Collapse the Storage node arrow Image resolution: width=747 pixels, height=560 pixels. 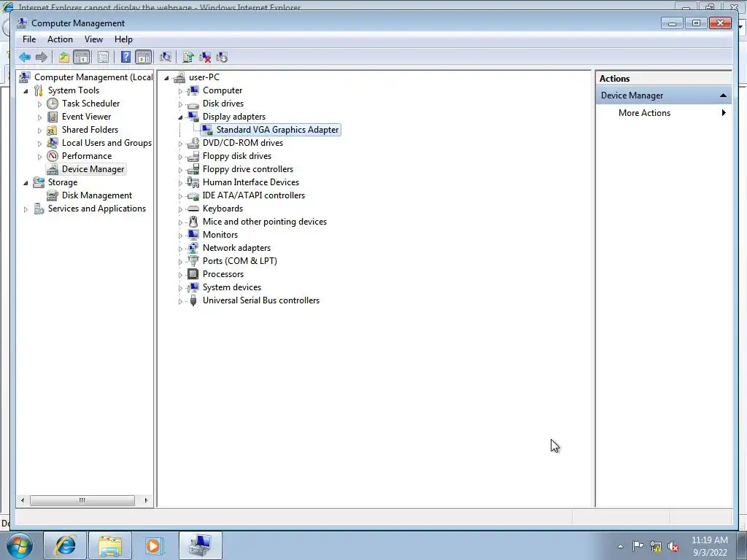click(x=26, y=183)
